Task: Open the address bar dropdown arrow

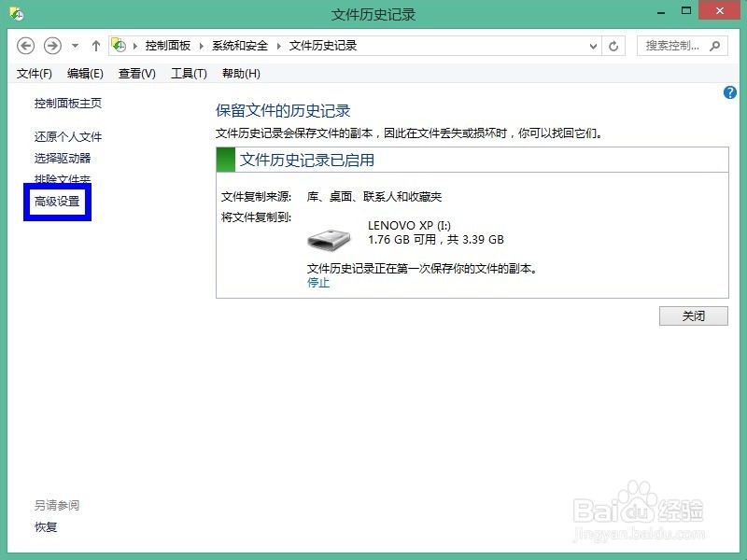Action: click(593, 45)
